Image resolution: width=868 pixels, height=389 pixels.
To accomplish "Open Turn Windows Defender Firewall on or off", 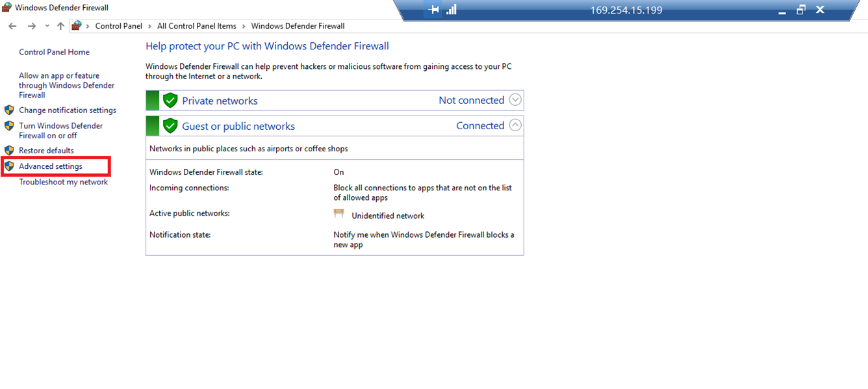I will (60, 131).
